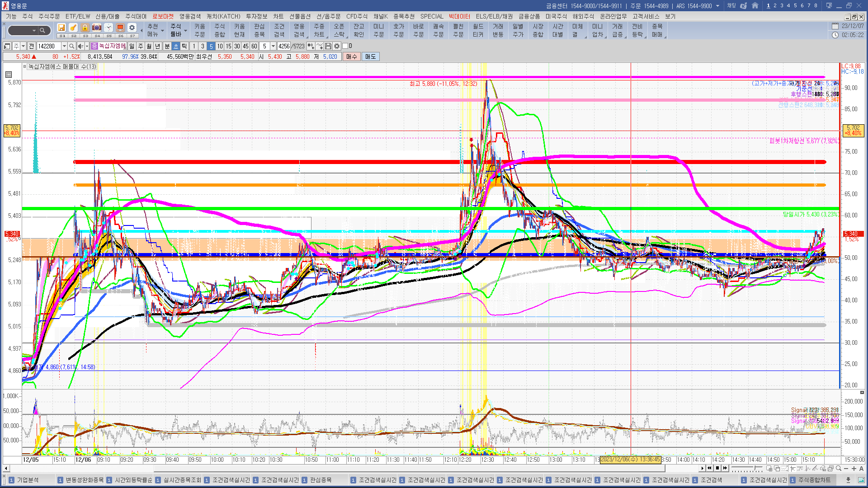Expand the stock code 142280 dropdown
Image resolution: width=868 pixels, height=488 pixels.
[x=64, y=46]
